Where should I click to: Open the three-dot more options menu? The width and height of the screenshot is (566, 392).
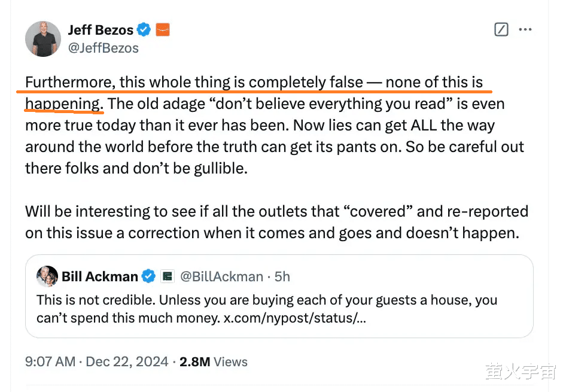click(x=525, y=29)
